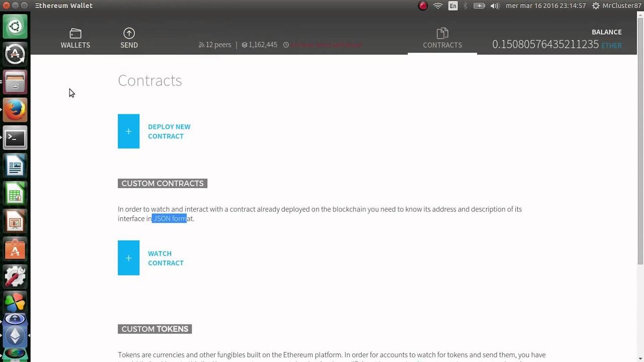
Task: Open the Bluetooth indicator menu
Action: pyautogui.click(x=465, y=6)
